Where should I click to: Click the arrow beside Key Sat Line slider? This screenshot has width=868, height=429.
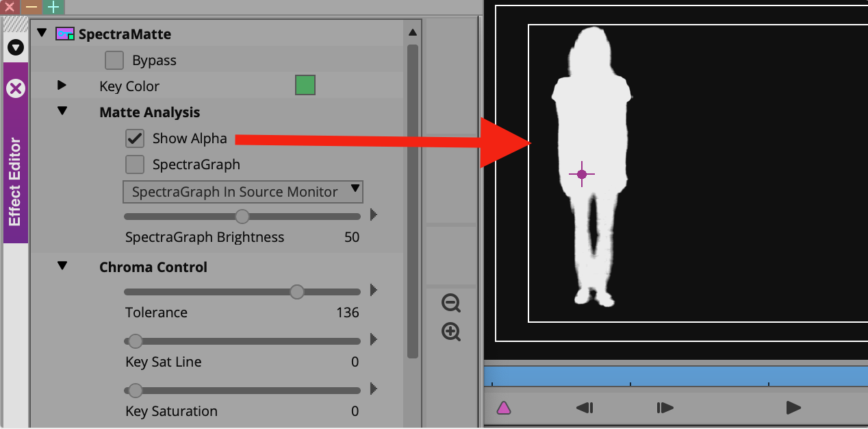[374, 339]
